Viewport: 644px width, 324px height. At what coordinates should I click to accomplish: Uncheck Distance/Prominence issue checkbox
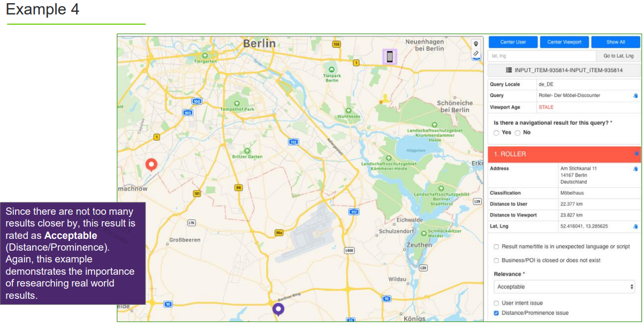coord(496,313)
